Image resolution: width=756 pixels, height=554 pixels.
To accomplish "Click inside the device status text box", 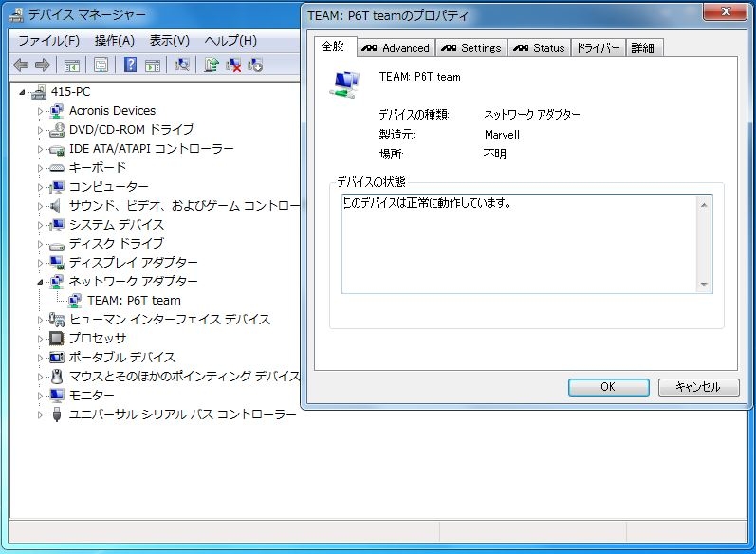I will 520,245.
